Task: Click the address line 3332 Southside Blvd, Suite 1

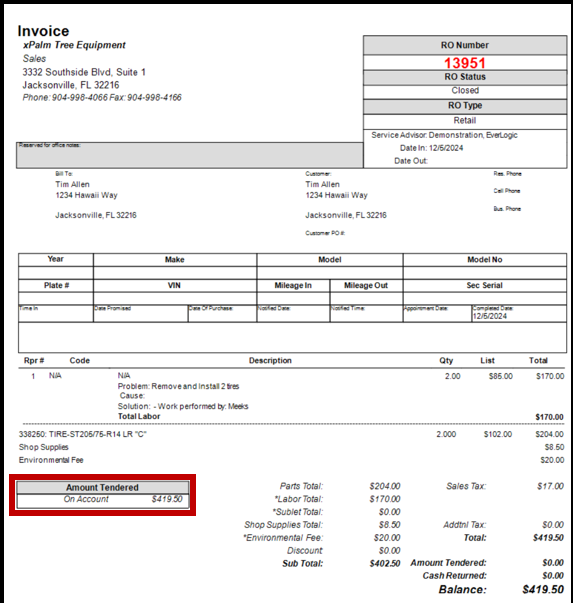Action: click(84, 72)
